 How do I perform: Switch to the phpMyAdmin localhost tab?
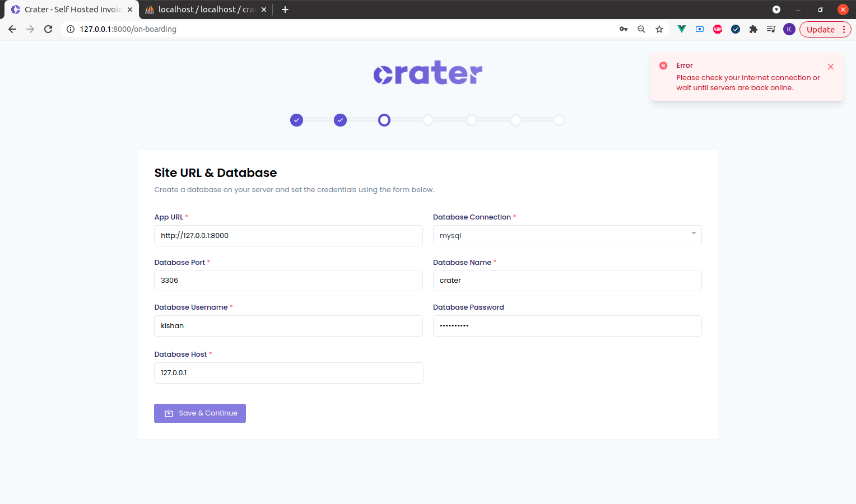point(202,10)
